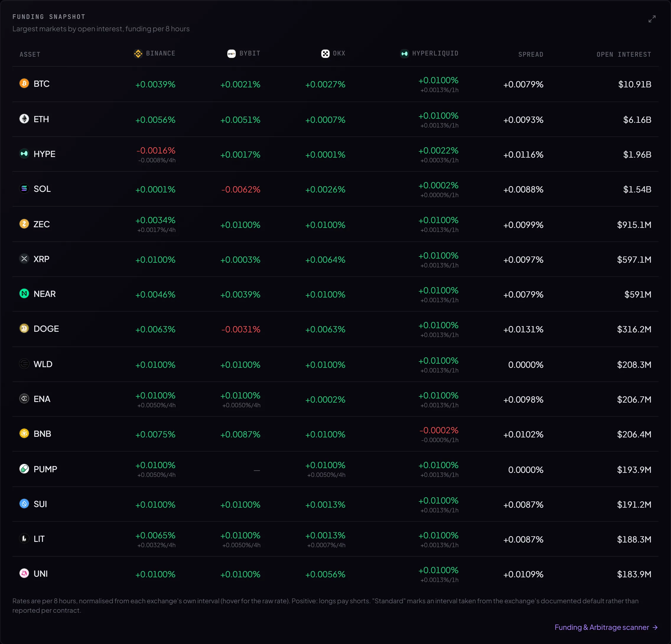This screenshot has width=671, height=644.
Task: Click the OKX logo in header
Action: click(x=325, y=54)
